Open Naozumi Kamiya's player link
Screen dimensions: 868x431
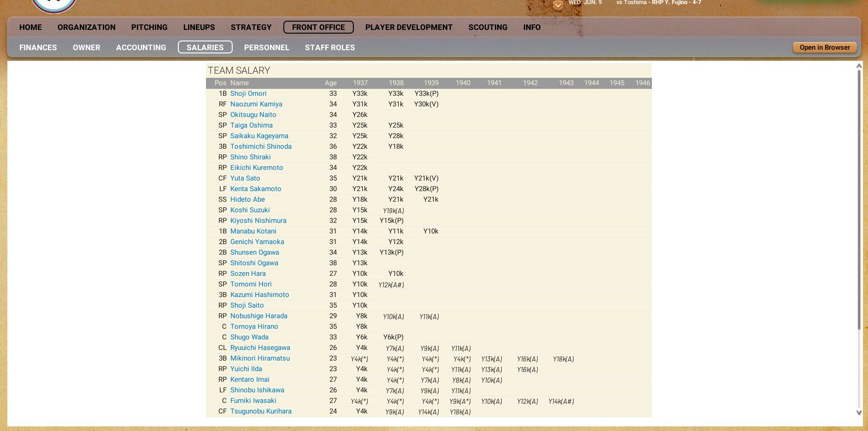point(256,104)
